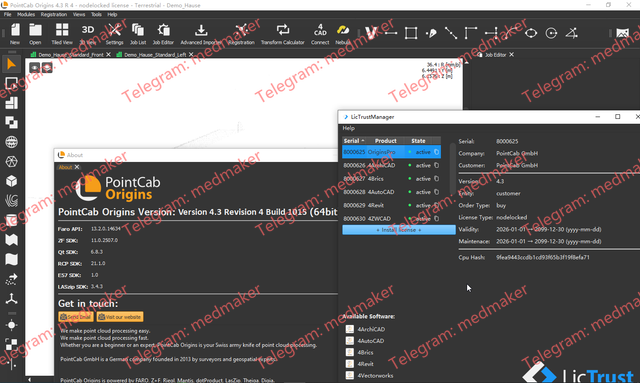Open the Modules menu
640x383 pixels.
coord(26,14)
